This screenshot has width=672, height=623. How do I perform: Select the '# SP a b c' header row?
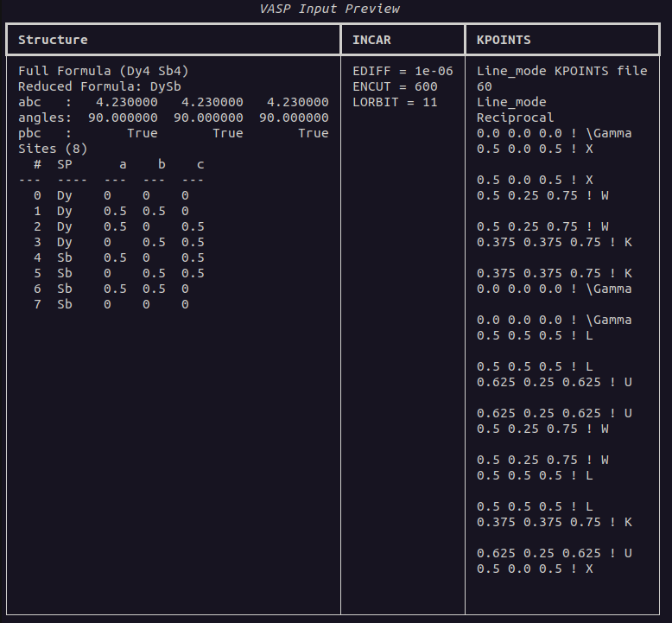click(118, 164)
